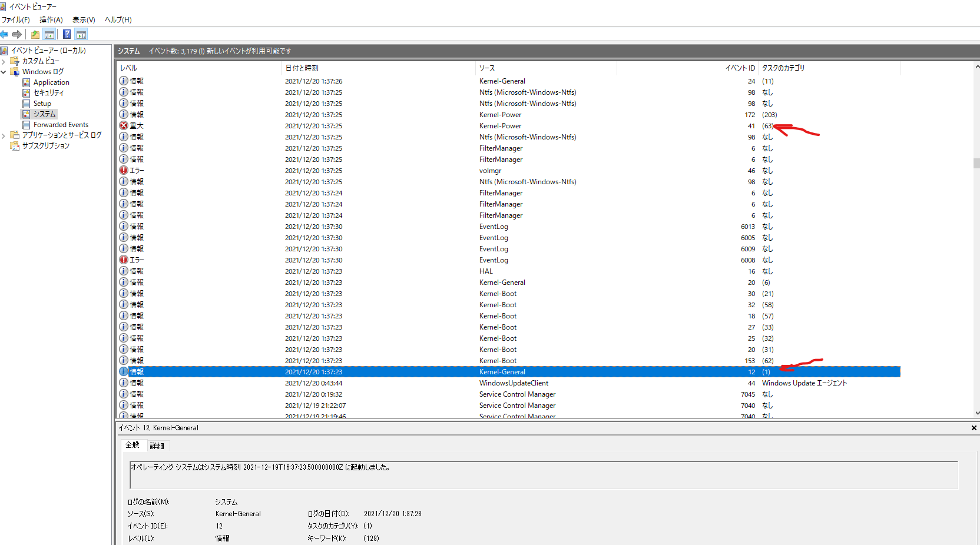Open the Application log via its icon
Viewport: 980px width, 545px height.
(26, 82)
